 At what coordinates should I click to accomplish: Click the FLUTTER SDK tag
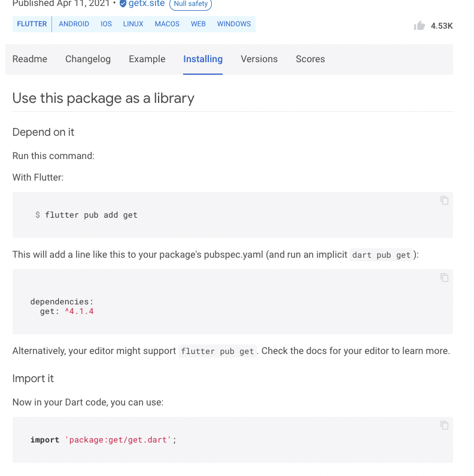(x=32, y=24)
